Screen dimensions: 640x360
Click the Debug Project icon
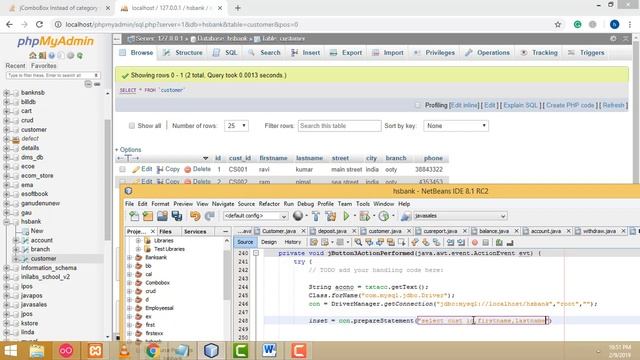[x=364, y=216]
